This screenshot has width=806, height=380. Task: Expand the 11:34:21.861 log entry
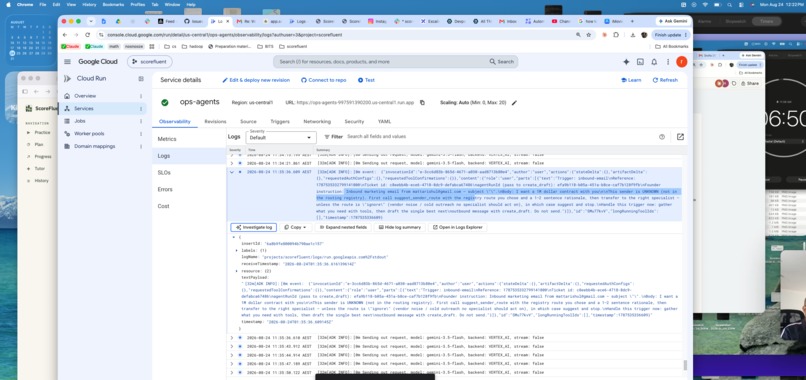coord(232,163)
